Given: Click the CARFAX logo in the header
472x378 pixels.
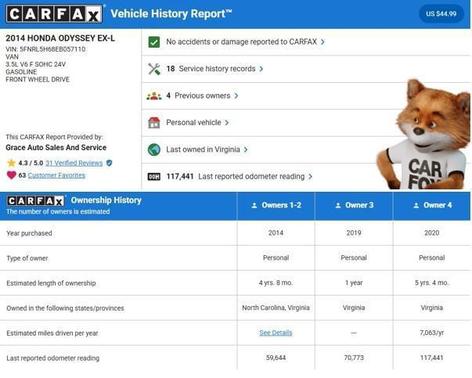Looking at the screenshot, I should tap(54, 14).
